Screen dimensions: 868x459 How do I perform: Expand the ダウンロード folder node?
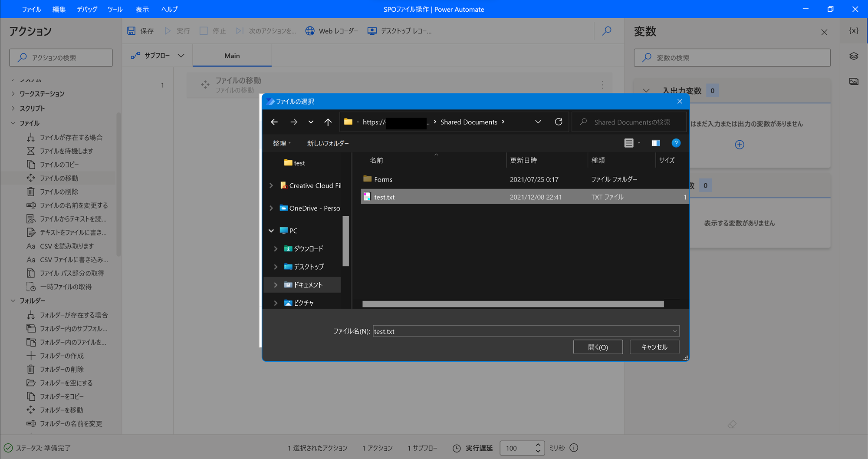click(x=276, y=249)
